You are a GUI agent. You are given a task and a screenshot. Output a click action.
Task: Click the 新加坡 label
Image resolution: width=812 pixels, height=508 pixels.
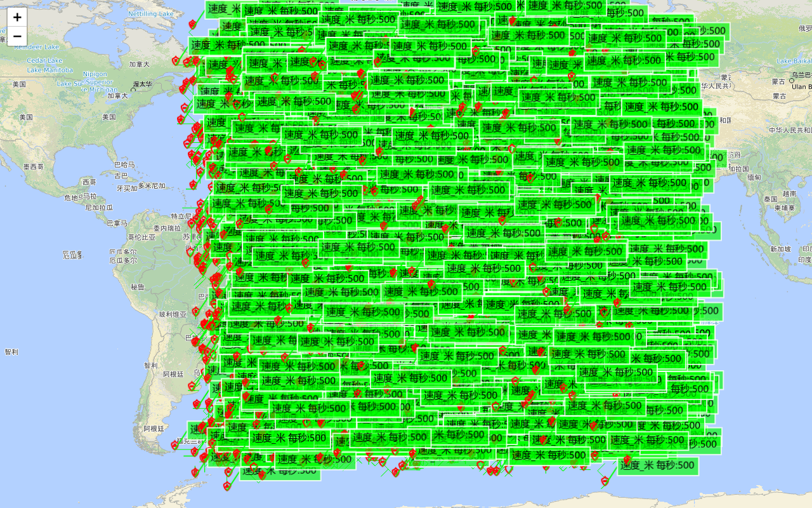[781, 249]
